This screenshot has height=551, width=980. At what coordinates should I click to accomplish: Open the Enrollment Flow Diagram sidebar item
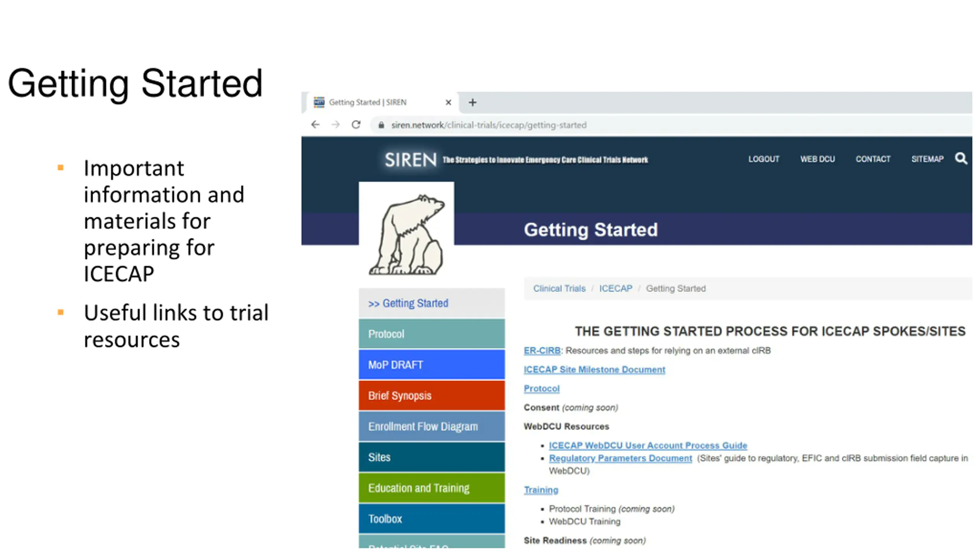(431, 426)
